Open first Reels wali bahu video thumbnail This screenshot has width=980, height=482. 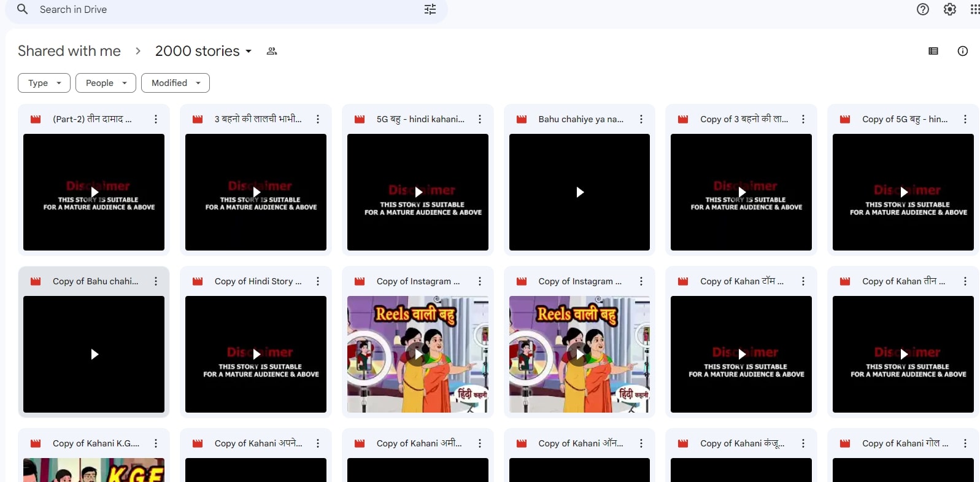click(x=418, y=354)
